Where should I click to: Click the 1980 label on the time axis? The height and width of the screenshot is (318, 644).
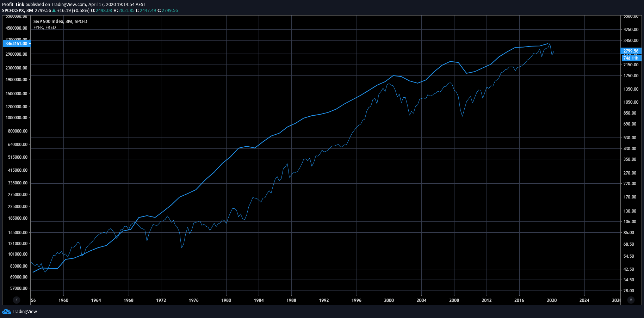click(x=226, y=300)
